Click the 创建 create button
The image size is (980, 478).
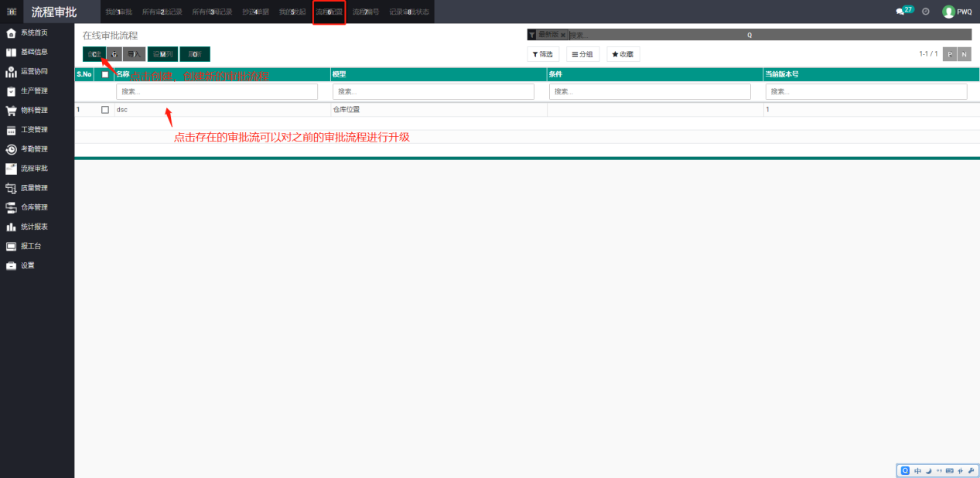tap(94, 54)
